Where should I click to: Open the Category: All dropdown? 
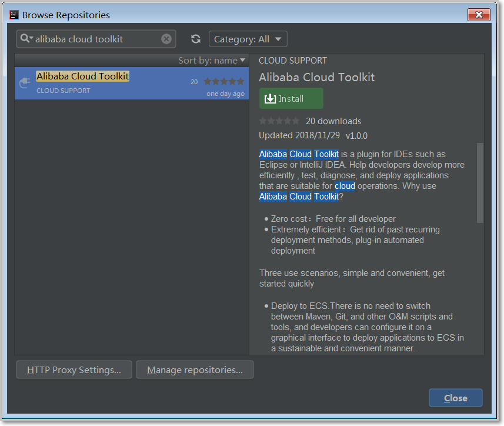[248, 38]
